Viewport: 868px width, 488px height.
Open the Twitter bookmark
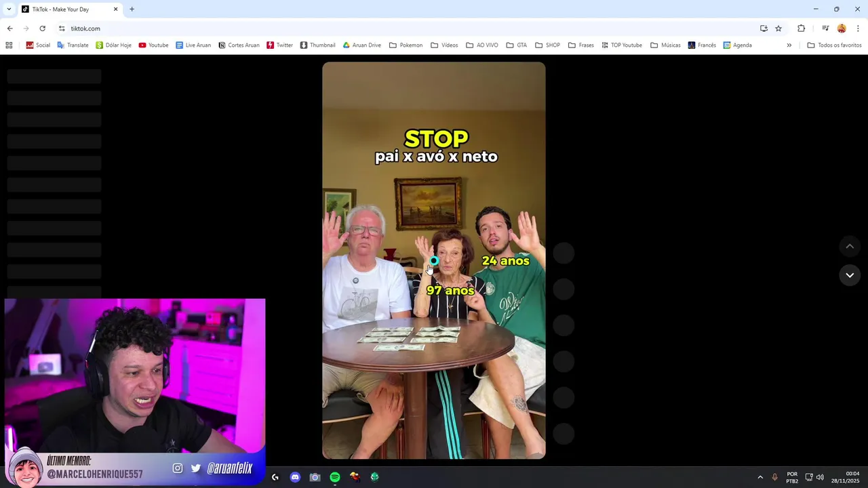tap(279, 45)
